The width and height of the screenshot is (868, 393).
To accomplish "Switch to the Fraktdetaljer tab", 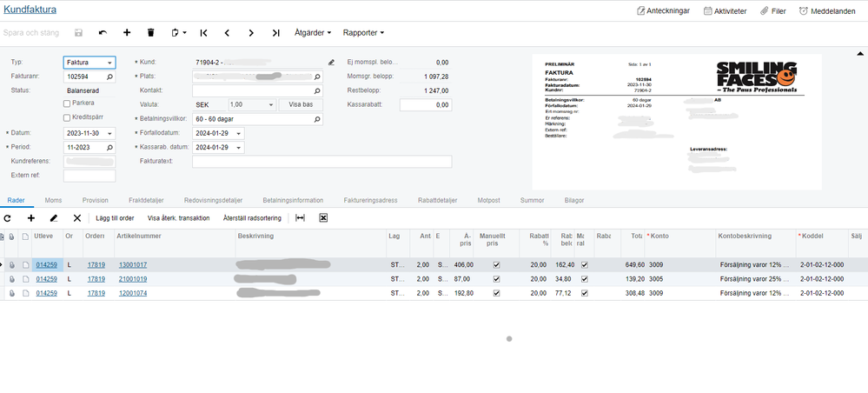I will (x=146, y=200).
